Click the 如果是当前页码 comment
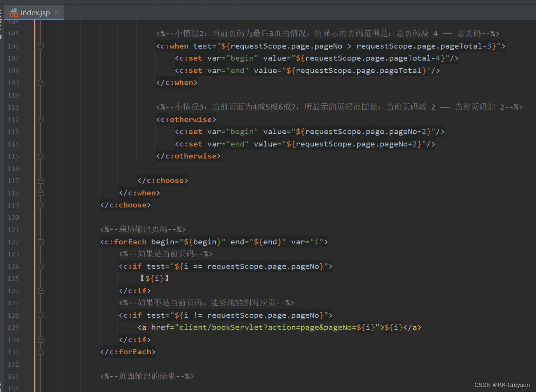The height and width of the screenshot is (392, 536). click(166, 254)
